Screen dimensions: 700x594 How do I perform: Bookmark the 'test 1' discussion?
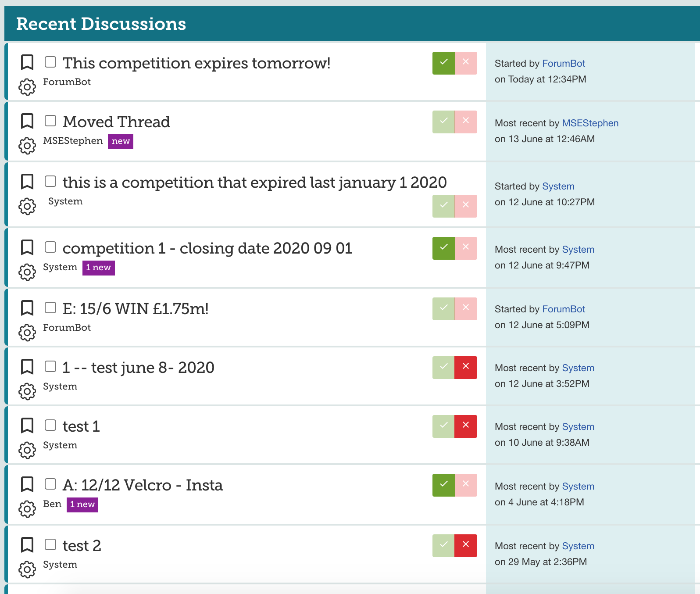27,426
